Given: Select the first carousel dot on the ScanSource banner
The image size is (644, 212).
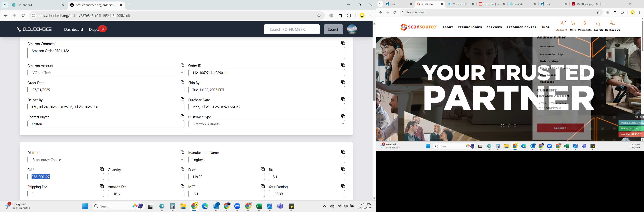Looking at the screenshot, I should point(502,125).
